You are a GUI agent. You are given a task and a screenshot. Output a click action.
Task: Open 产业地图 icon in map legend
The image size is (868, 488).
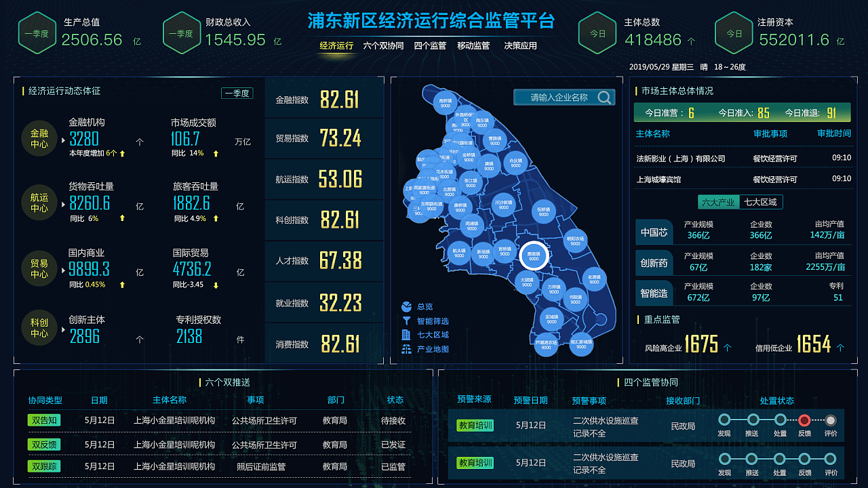[x=406, y=349]
